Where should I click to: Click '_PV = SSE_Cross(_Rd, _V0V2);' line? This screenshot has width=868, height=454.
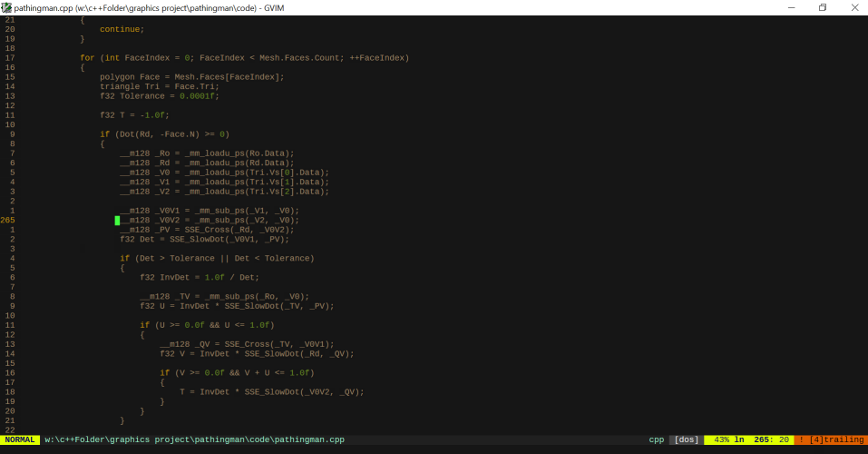pyautogui.click(x=207, y=230)
